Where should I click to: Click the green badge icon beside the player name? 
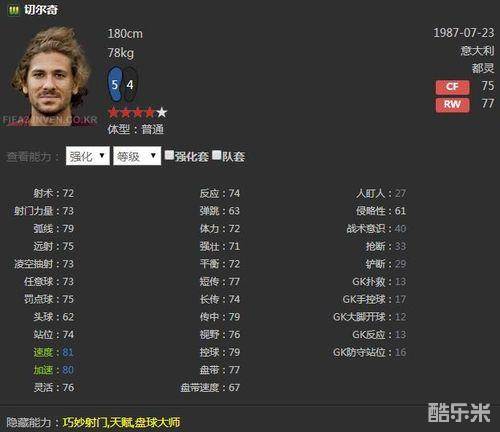[14, 10]
